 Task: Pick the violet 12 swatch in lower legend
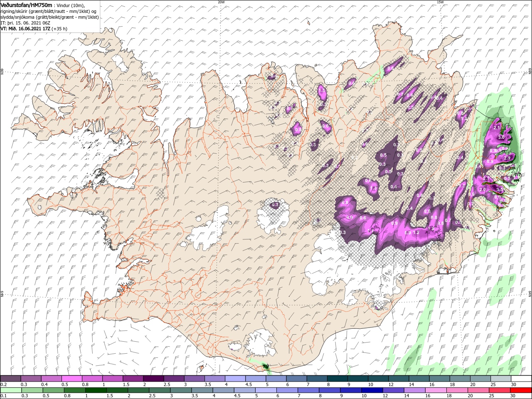pos(394,390)
